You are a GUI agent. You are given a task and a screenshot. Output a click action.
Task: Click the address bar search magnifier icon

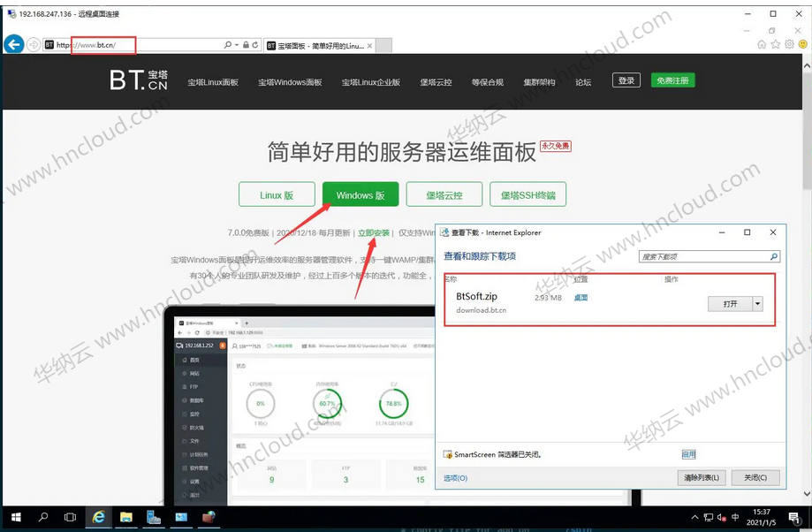227,45
